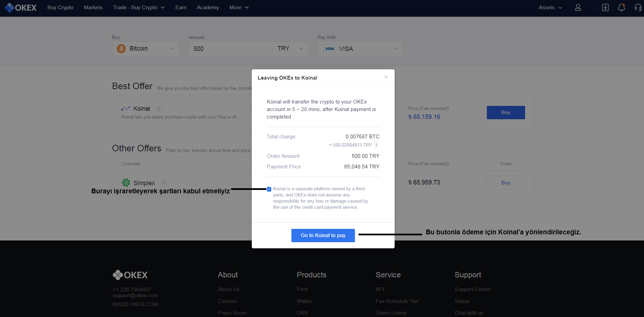Screen dimensions: 644x317
Task: Open the About Us footer link
Action: point(229,289)
